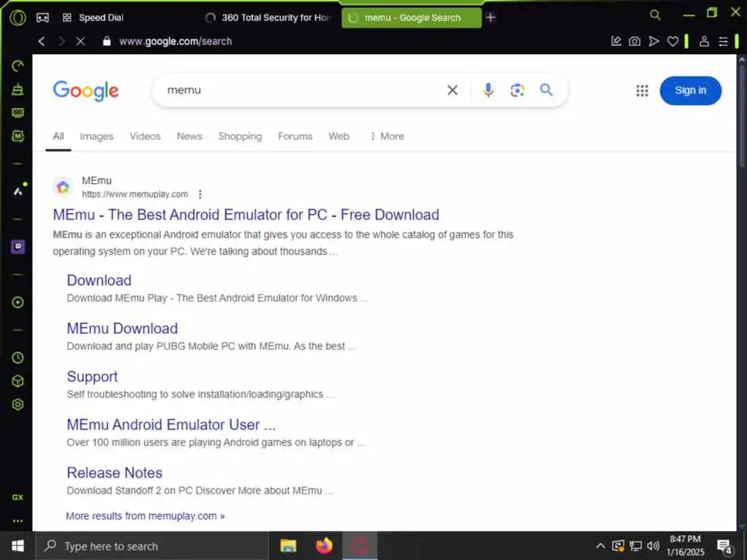Screen dimensions: 747x560
Task: Stop loading the page
Action: 80,42
